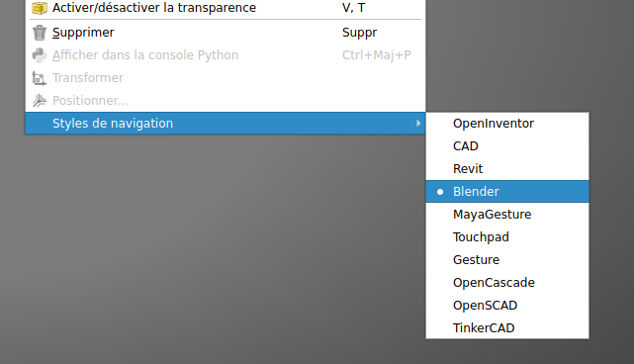
Task: Expand the Styles de navigation submenu arrow
Action: pos(418,123)
